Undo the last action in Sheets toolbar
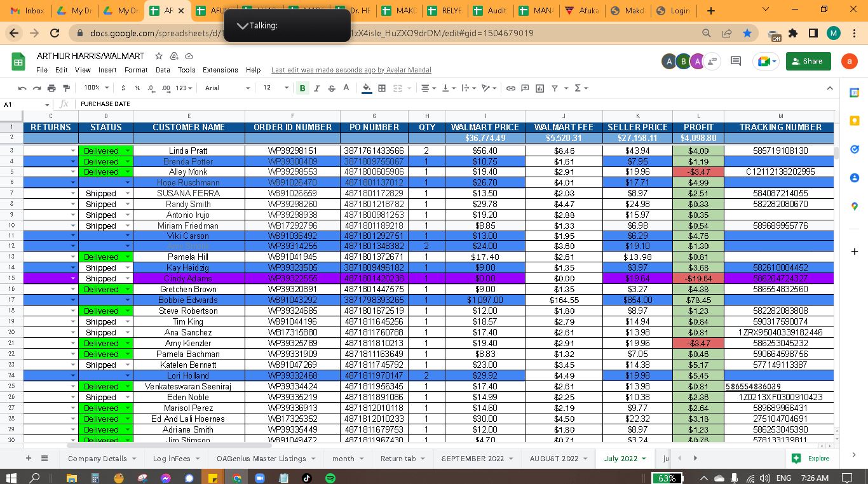The width and height of the screenshot is (868, 484). [x=23, y=88]
